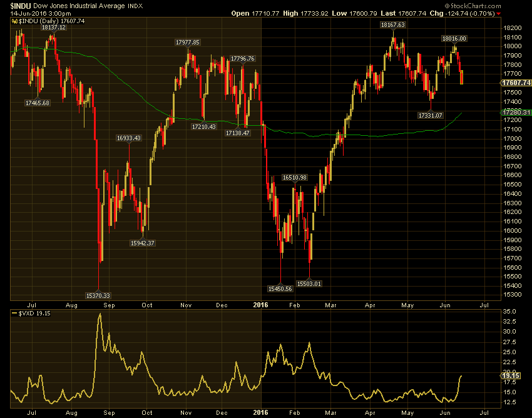
Task: Click the 15370.33 low price label
Action: pos(98,295)
